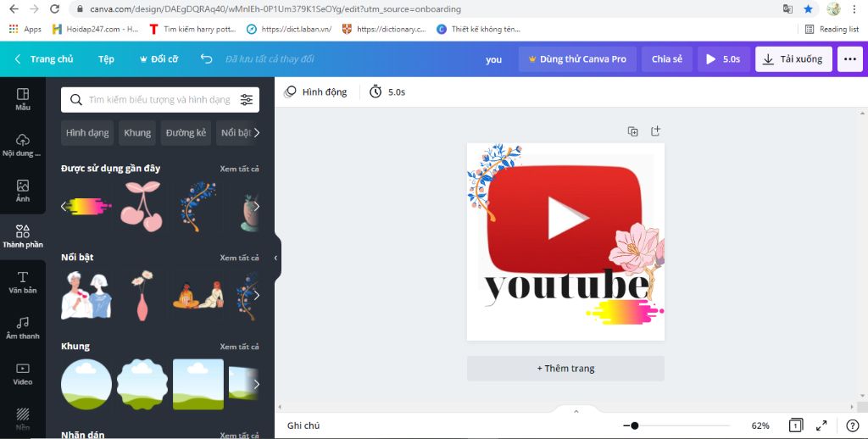Show next recently used elements
The image size is (868, 439).
click(256, 207)
